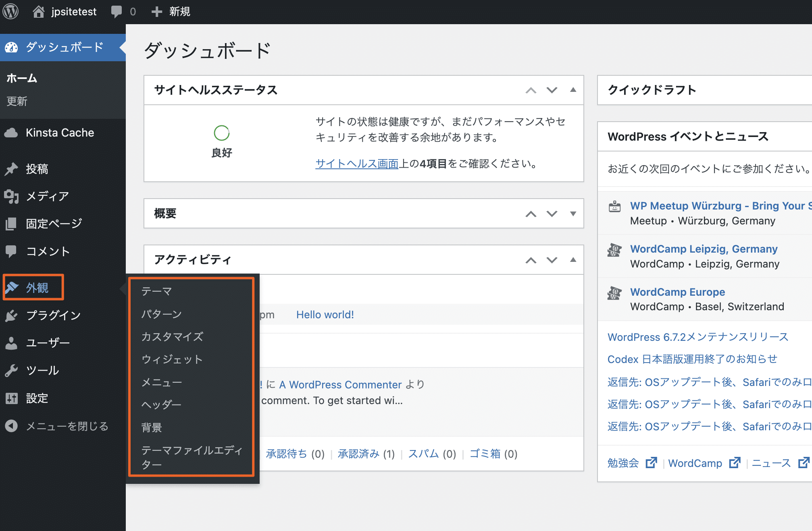Move アクティビティ widget up
The width and height of the screenshot is (812, 531).
click(531, 260)
